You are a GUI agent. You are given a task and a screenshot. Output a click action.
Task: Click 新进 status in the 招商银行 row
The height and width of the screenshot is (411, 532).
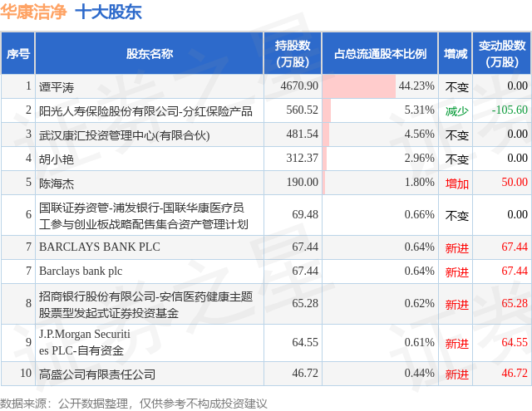(456, 304)
